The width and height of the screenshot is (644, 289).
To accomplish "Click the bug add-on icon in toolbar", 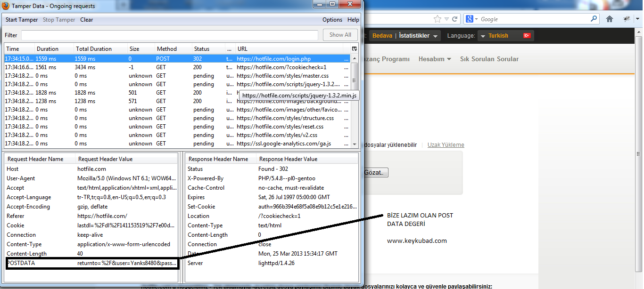I will (x=627, y=19).
